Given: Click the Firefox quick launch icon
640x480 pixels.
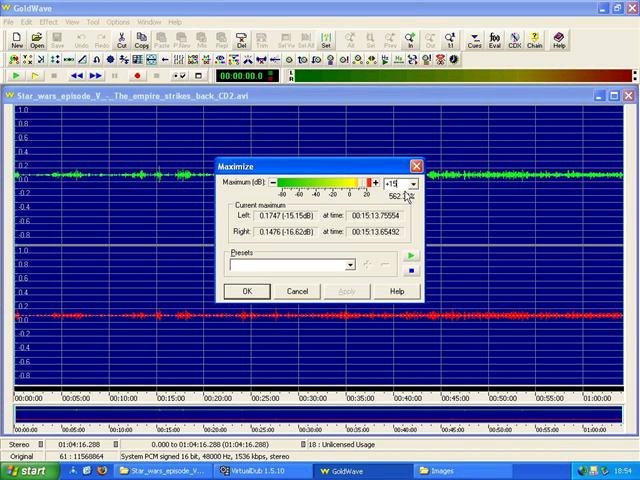Looking at the screenshot, I should point(101,471).
